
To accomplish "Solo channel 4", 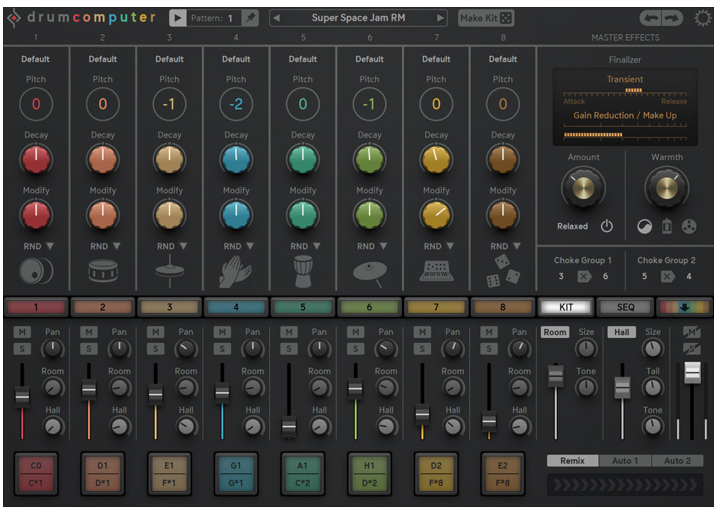I will pyautogui.click(x=222, y=349).
